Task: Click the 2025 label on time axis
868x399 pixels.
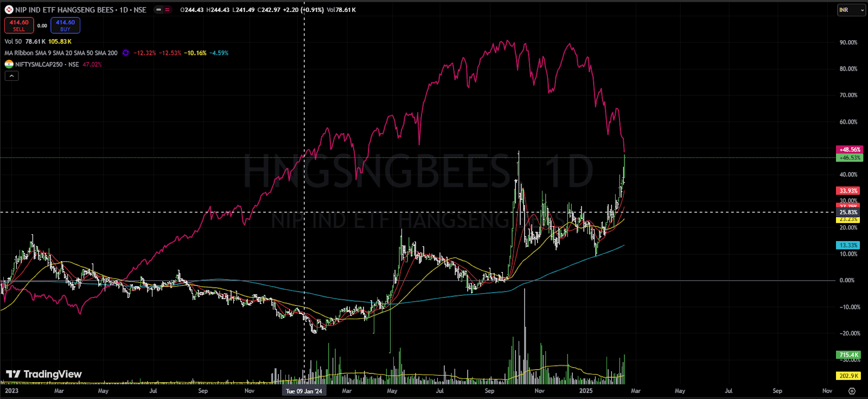Action: (x=586, y=391)
